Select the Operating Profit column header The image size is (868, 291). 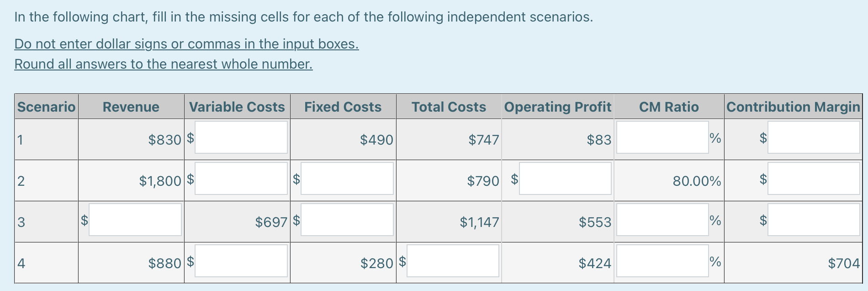(558, 107)
